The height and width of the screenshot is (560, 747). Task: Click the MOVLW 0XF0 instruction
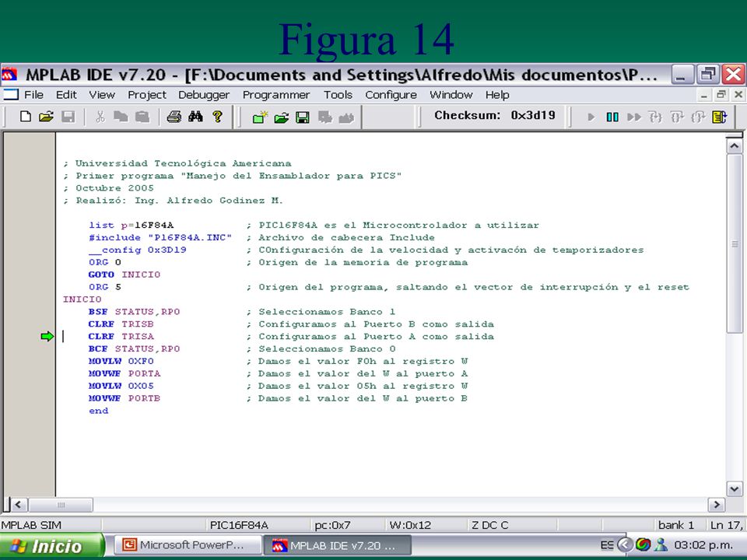[x=121, y=362]
